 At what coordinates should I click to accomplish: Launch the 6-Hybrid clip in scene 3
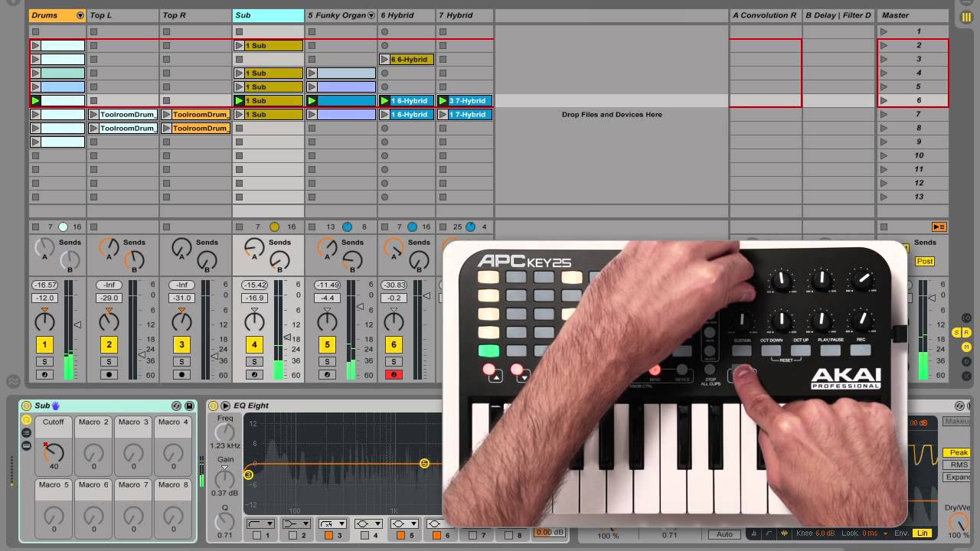point(385,60)
